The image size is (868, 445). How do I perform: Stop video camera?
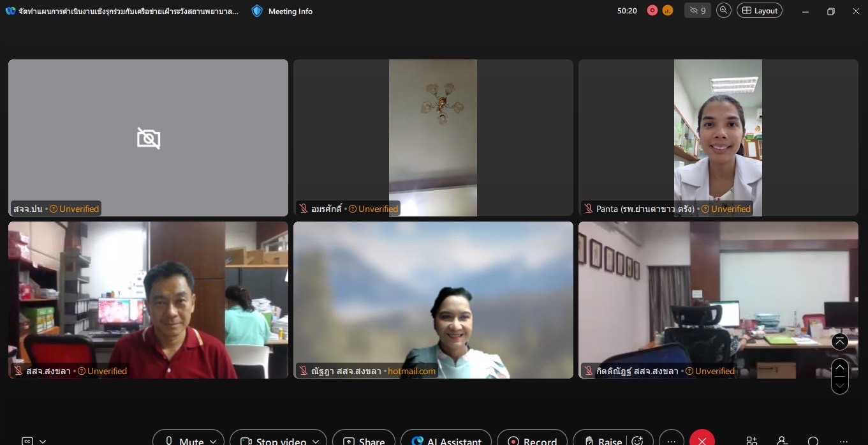pos(273,441)
